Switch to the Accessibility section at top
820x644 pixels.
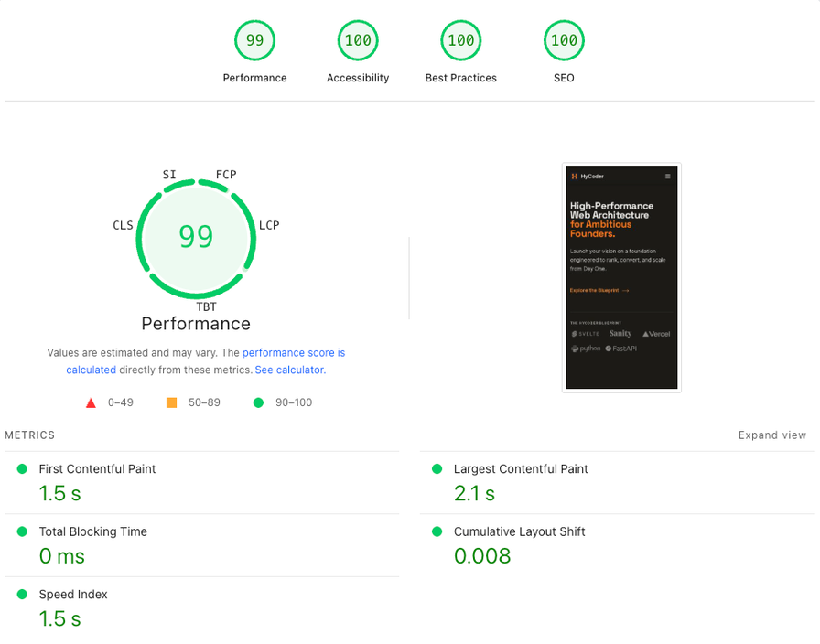(x=358, y=78)
